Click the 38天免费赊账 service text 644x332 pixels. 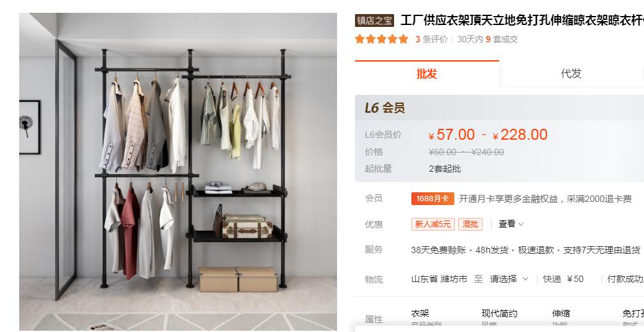point(438,250)
